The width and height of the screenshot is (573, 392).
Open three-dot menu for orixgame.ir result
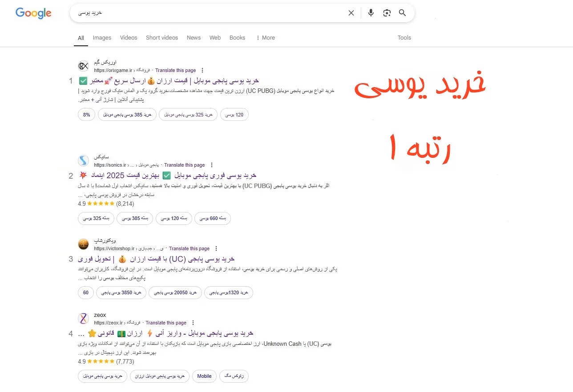coord(202,70)
